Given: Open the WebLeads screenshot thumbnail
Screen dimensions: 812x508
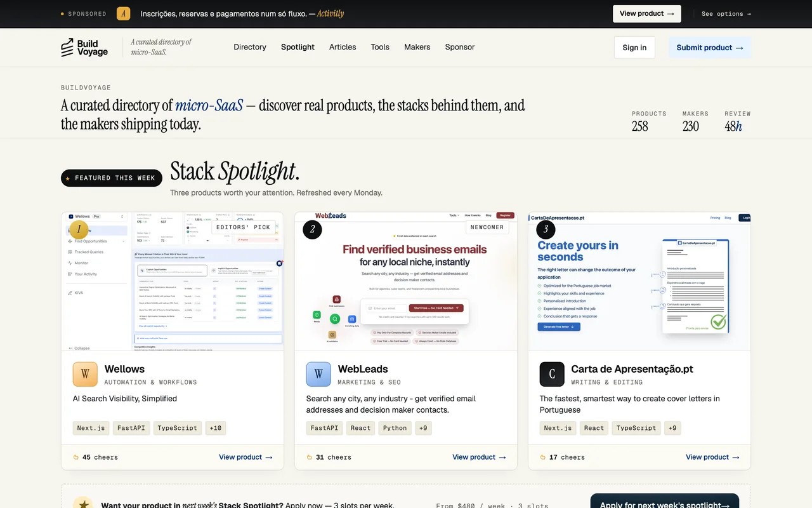Looking at the screenshot, I should point(406,281).
